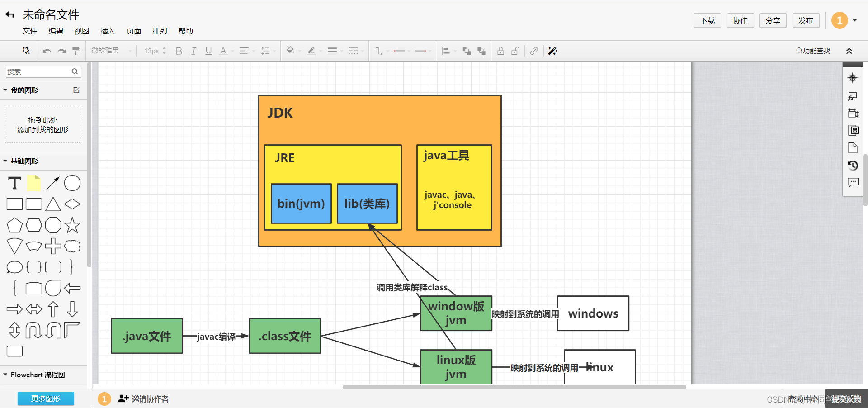
Task: Select the diamond shape
Action: point(72,204)
